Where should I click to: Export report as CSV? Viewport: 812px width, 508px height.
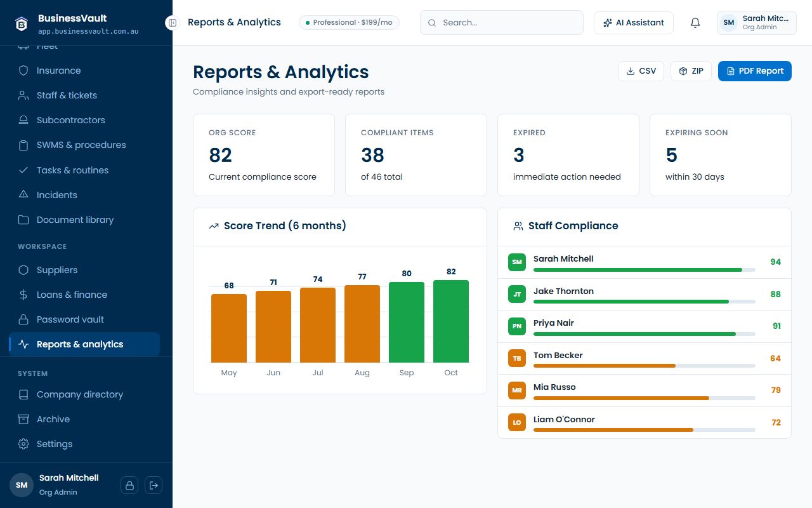click(641, 71)
